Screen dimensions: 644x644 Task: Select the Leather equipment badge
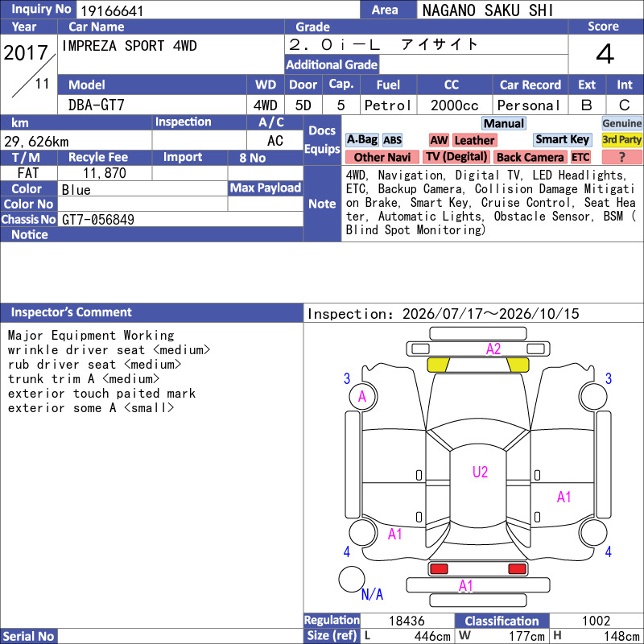pyautogui.click(x=474, y=140)
